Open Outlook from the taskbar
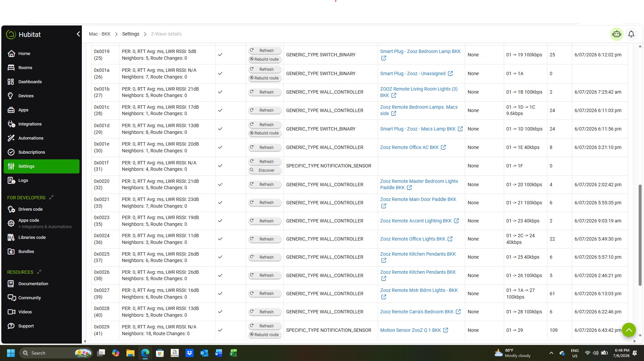The width and height of the screenshot is (644, 361). 204,353
